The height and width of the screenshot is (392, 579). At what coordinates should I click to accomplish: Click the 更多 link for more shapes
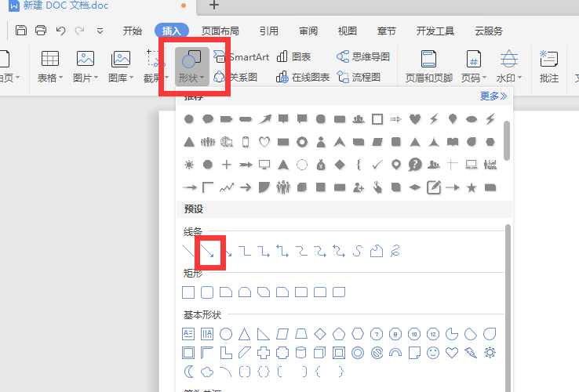(493, 96)
